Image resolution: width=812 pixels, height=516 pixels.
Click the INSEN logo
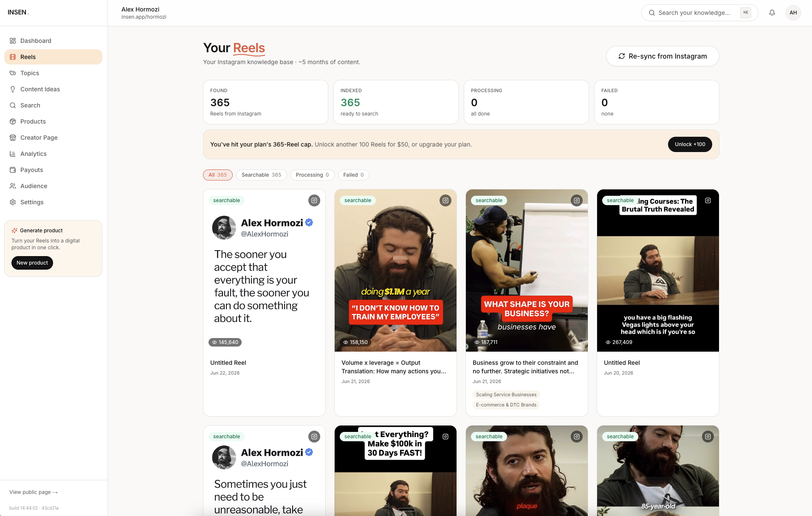(18, 12)
